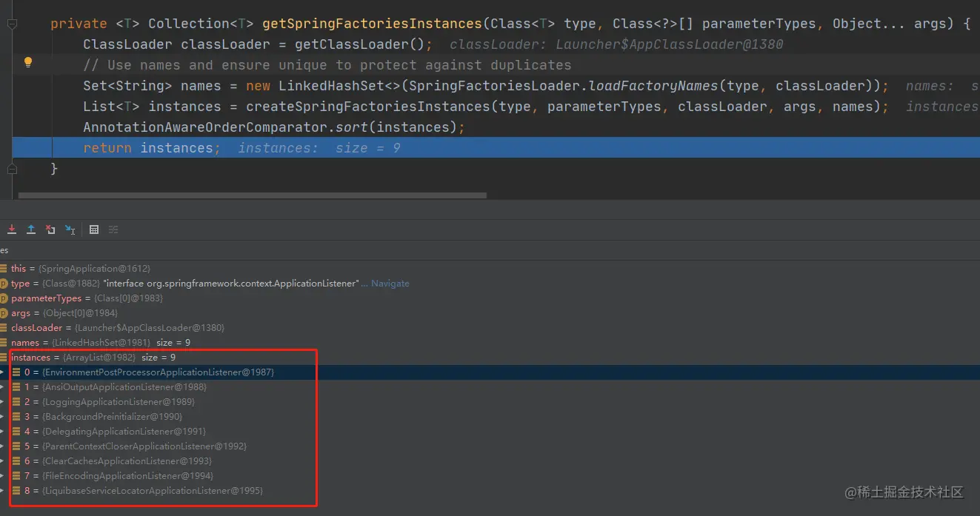Select element 5 ParentContextCloserApplicationListener@1992
The image size is (980, 516).
(x=490, y=446)
